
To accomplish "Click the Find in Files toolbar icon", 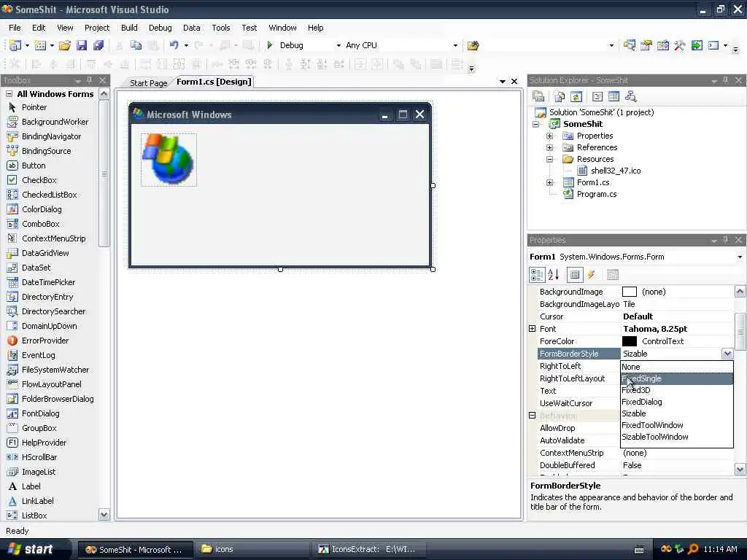I will [x=473, y=45].
